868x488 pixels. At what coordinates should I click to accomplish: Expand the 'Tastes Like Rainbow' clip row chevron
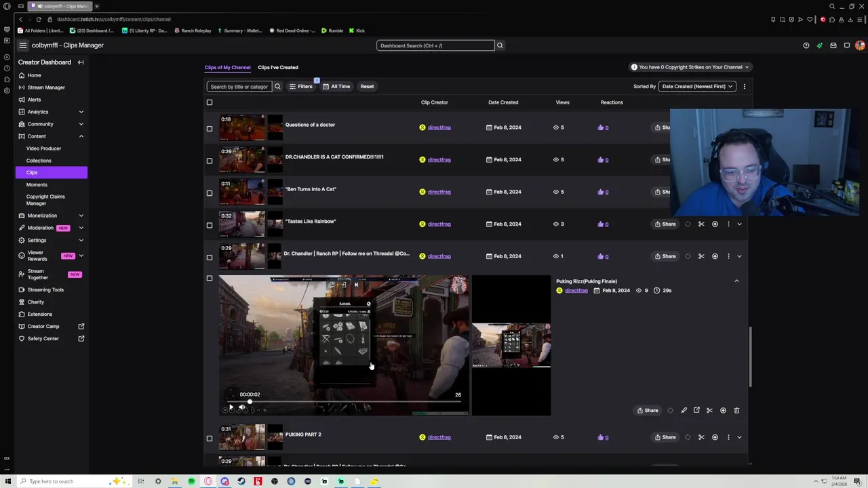739,224
